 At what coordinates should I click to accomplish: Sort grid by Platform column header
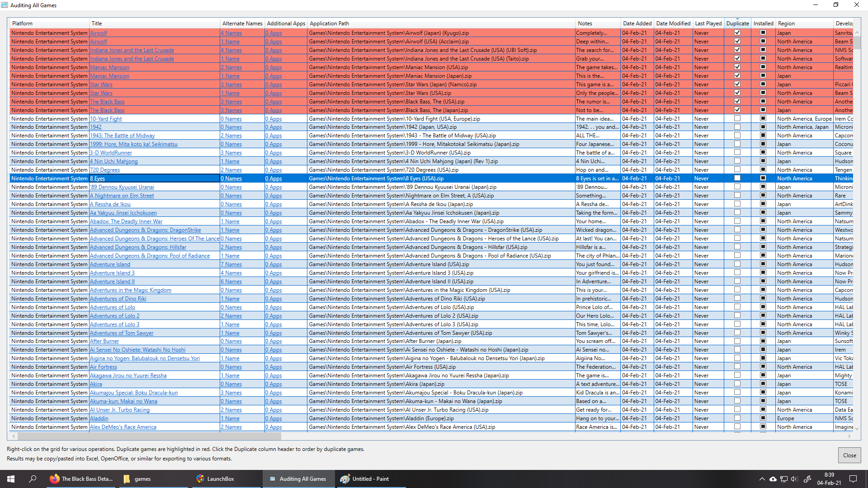coord(49,23)
